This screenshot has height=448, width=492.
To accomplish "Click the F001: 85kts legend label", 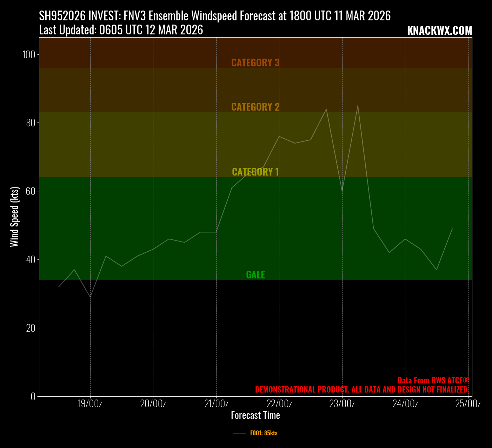I will point(264,433).
